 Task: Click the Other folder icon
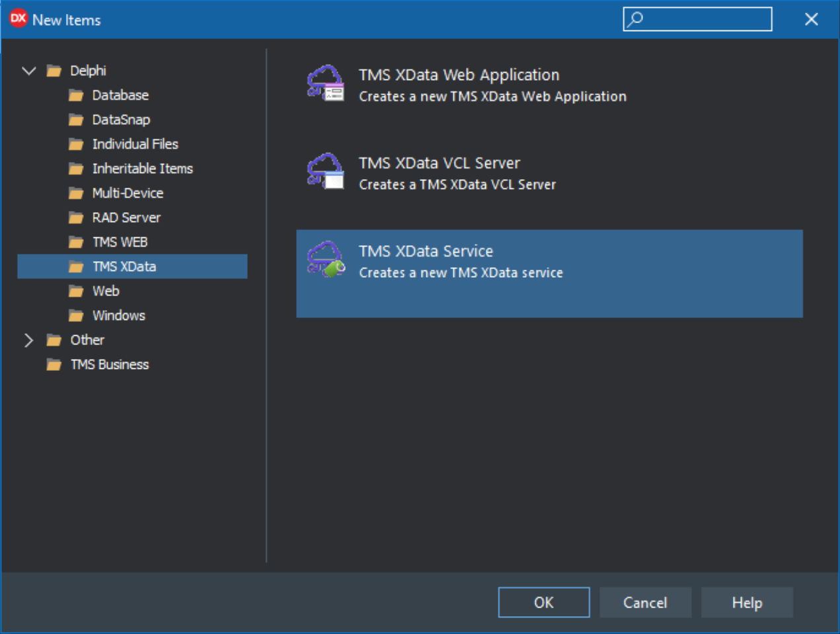pyautogui.click(x=54, y=340)
